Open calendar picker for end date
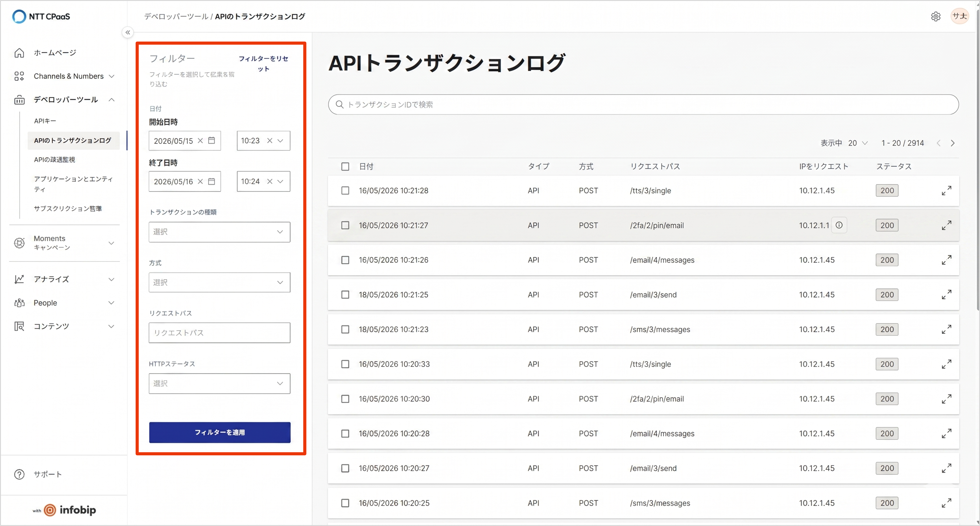This screenshot has width=980, height=526. pos(211,181)
